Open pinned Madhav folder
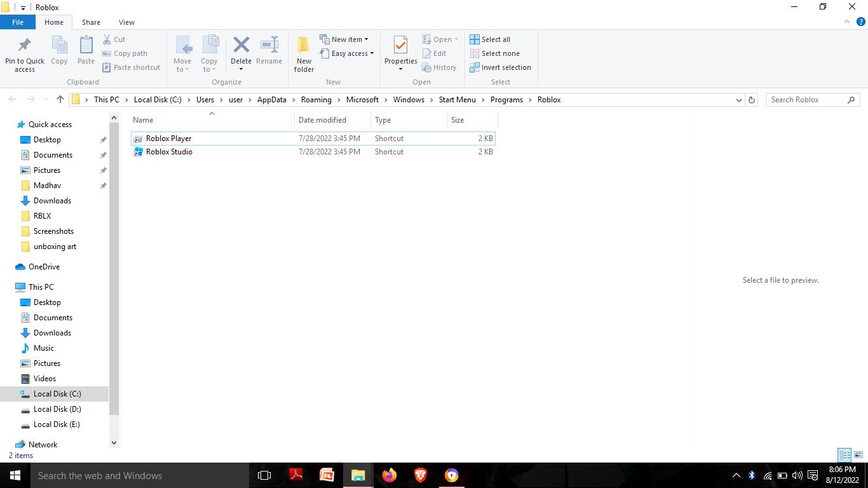The image size is (868, 488). [47, 186]
